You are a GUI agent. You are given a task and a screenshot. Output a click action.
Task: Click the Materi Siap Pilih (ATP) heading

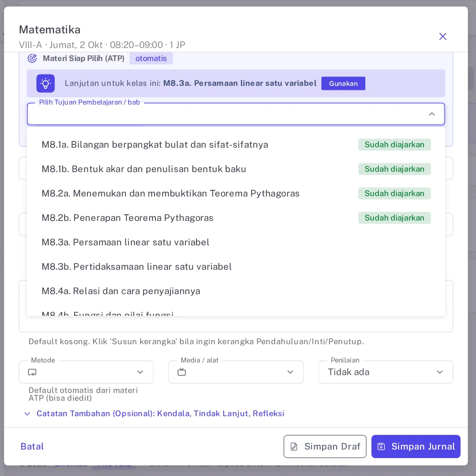[83, 58]
